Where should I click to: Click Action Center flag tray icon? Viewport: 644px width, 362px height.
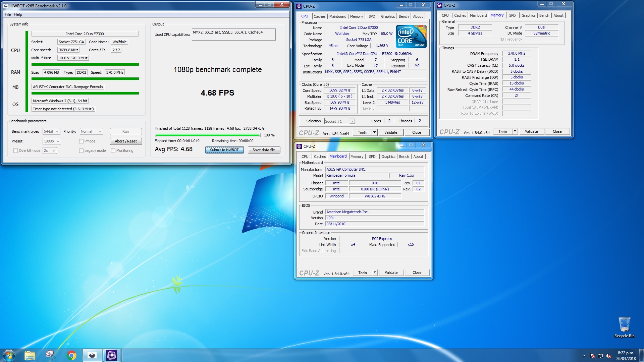coord(592,356)
